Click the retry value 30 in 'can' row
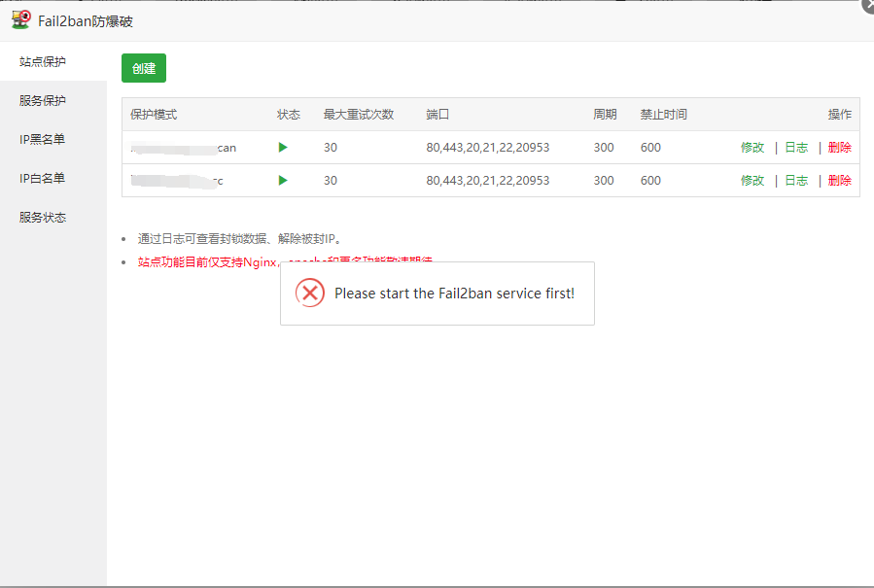874x588 pixels. point(331,147)
